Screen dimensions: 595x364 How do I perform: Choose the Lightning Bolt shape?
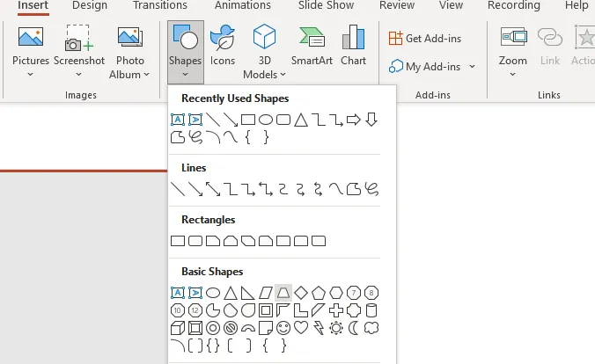coord(318,328)
